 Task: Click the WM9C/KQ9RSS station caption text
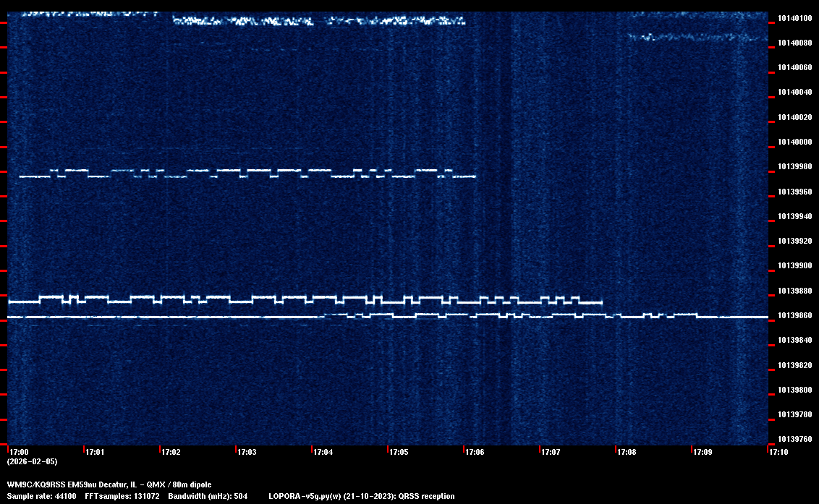click(x=109, y=484)
